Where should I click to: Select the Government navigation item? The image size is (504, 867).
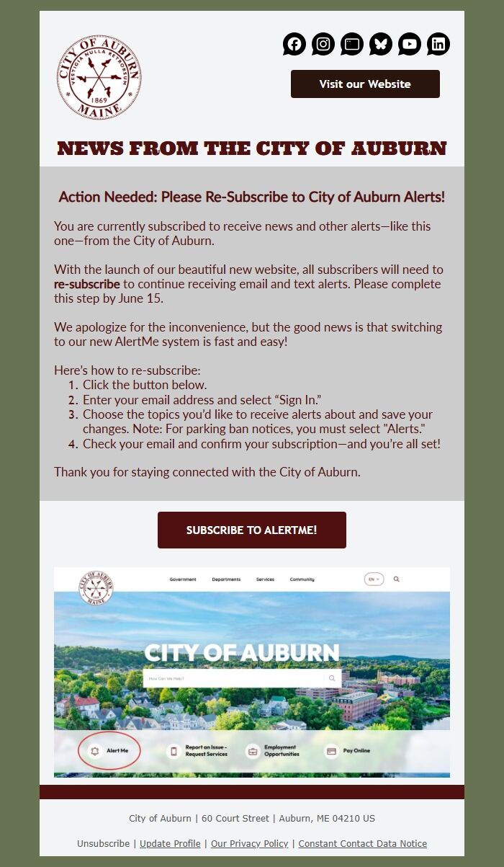coord(182,579)
